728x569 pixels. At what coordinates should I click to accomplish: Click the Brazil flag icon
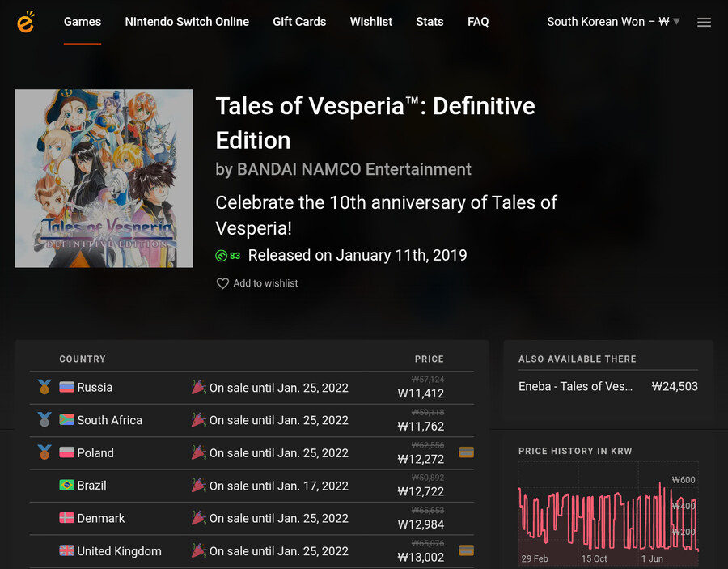click(x=67, y=486)
